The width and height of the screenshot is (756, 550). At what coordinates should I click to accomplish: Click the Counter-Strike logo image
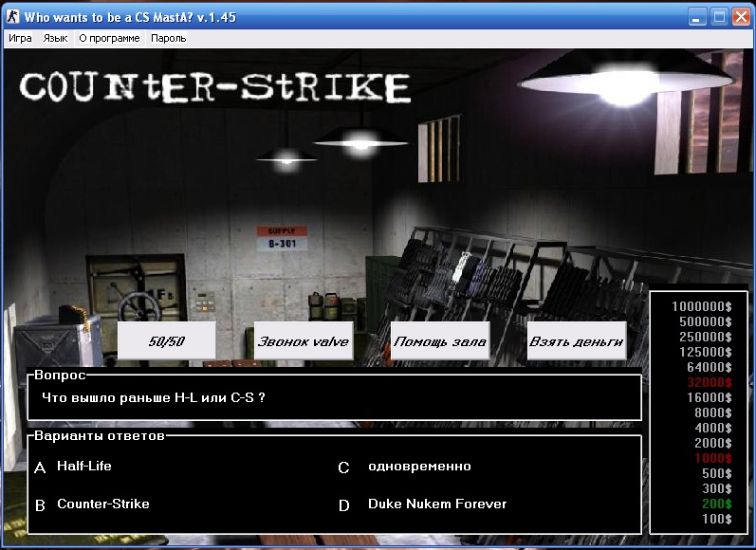tap(215, 87)
